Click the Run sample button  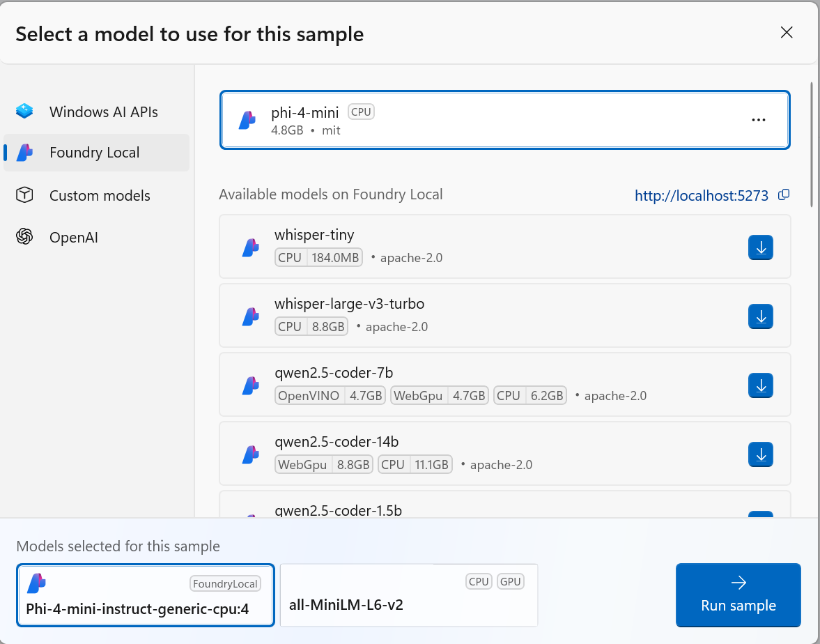[x=738, y=595]
